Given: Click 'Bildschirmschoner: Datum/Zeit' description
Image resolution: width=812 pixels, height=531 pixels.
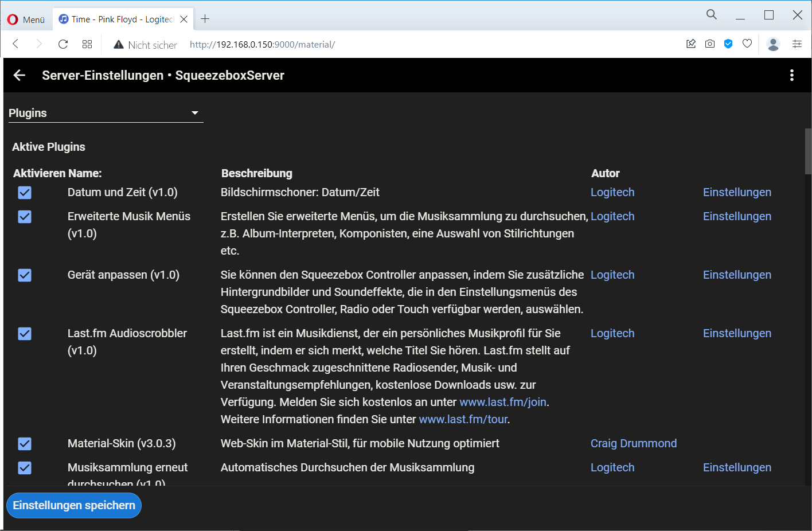Looking at the screenshot, I should [300, 192].
